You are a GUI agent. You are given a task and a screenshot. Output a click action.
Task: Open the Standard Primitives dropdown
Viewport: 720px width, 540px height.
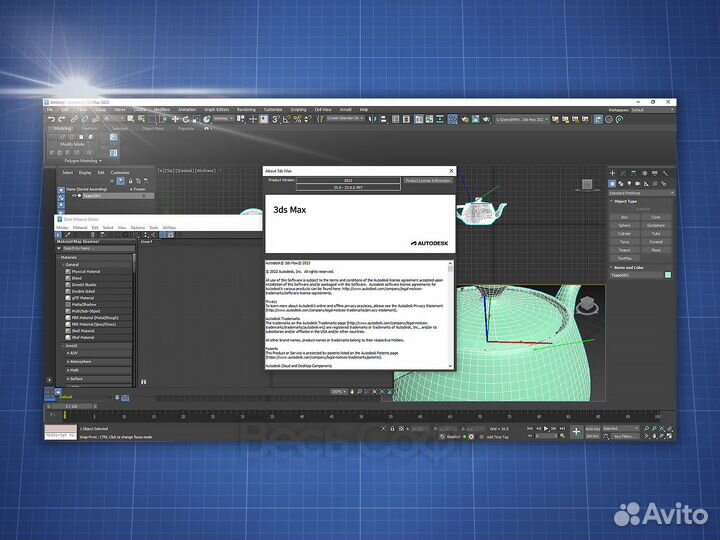pos(641,193)
